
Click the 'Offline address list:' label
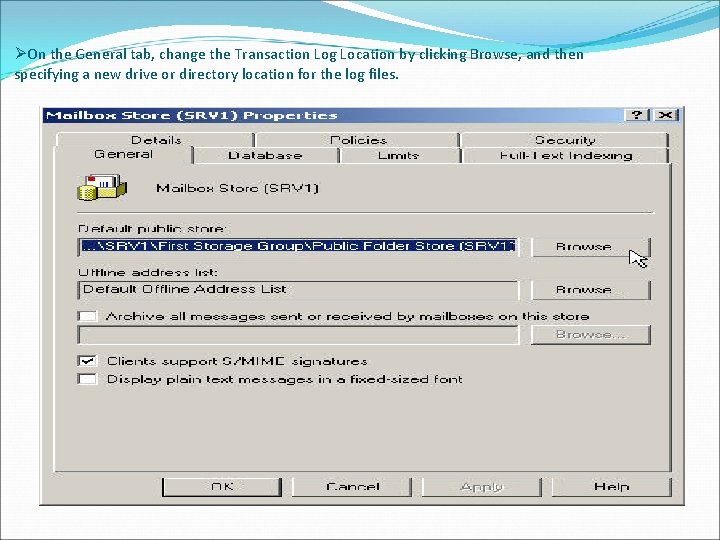pos(148,272)
